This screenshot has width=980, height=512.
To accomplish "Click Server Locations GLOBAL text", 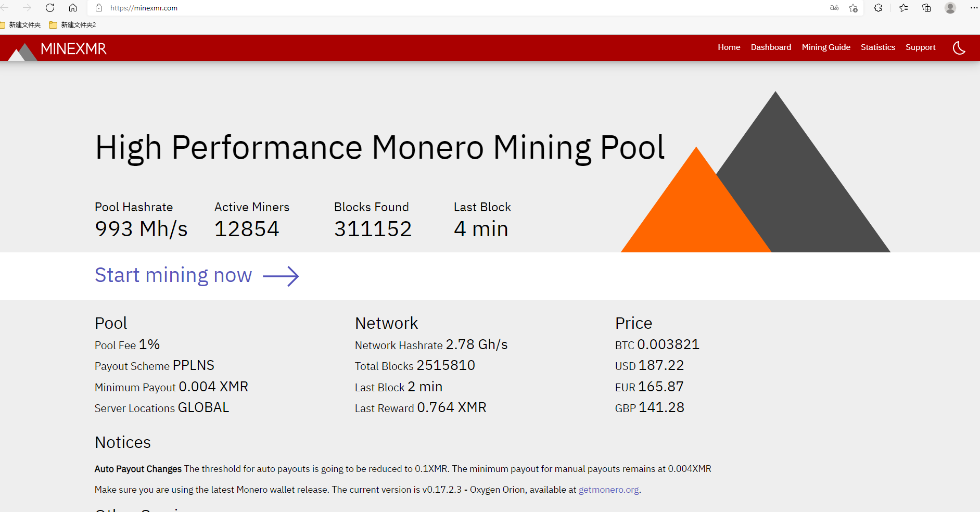I will pyautogui.click(x=162, y=408).
